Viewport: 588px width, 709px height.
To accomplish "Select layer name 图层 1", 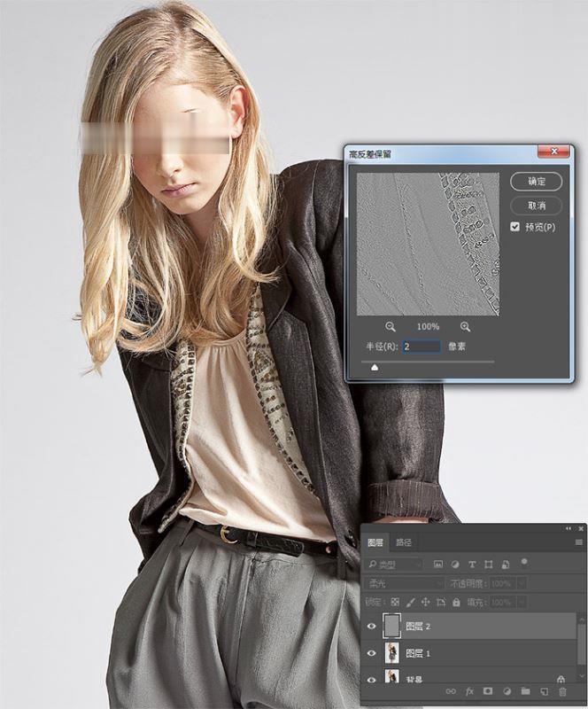I will [x=418, y=653].
